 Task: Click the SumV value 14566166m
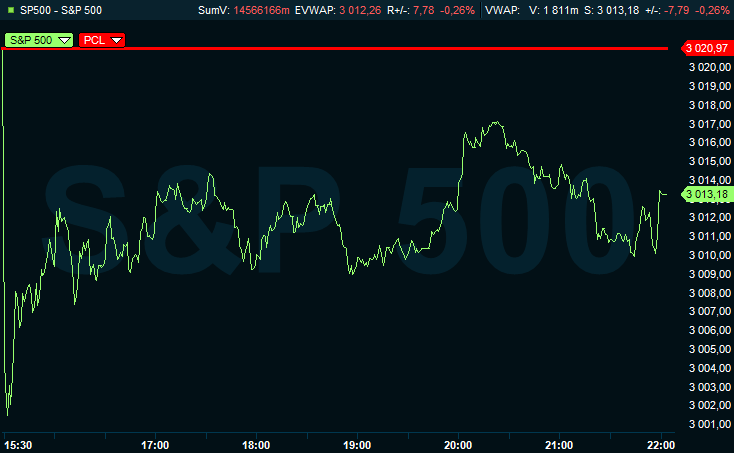tap(261, 10)
